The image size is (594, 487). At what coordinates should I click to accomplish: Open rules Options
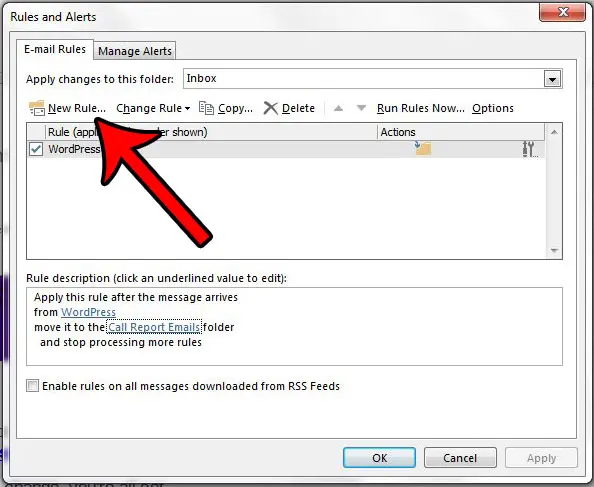[493, 108]
